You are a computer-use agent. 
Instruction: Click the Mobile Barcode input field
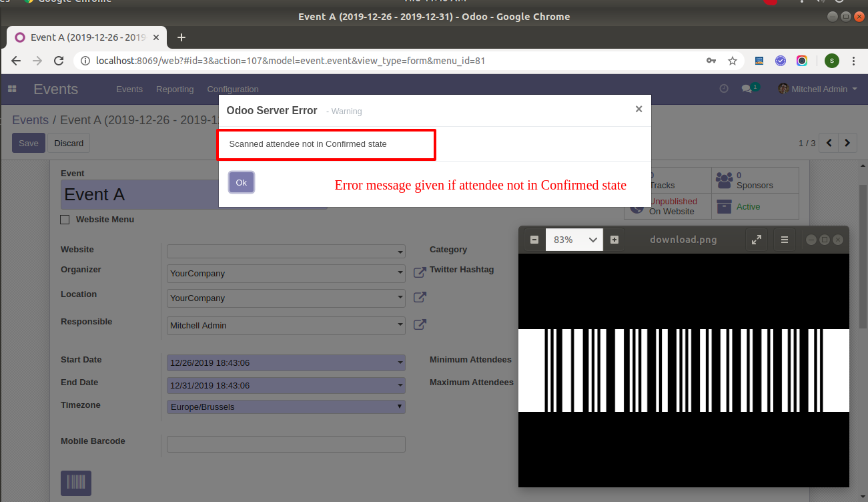(x=286, y=445)
